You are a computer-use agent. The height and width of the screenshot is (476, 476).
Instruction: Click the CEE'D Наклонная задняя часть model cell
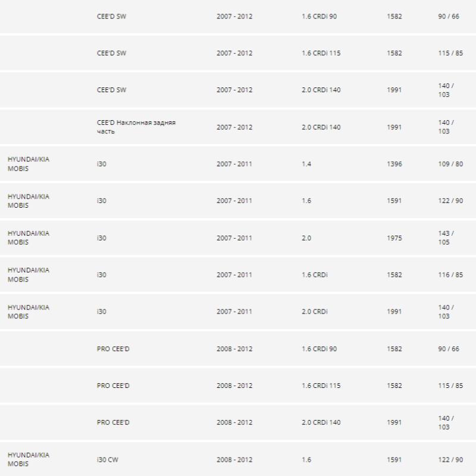coord(136,127)
